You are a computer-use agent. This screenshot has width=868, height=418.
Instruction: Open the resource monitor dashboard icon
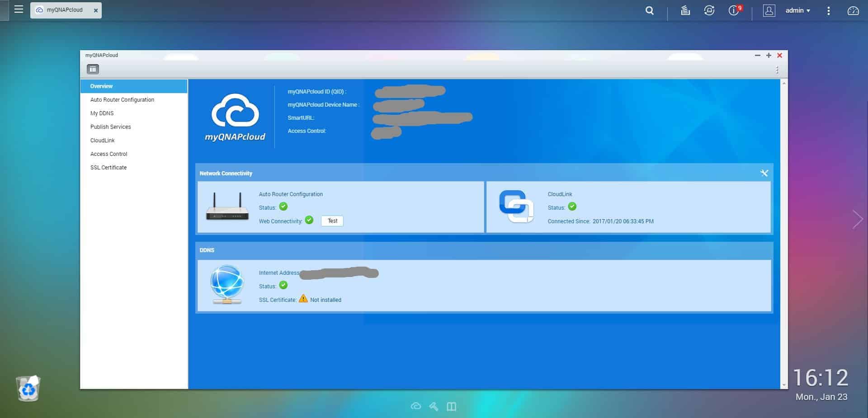pos(853,10)
